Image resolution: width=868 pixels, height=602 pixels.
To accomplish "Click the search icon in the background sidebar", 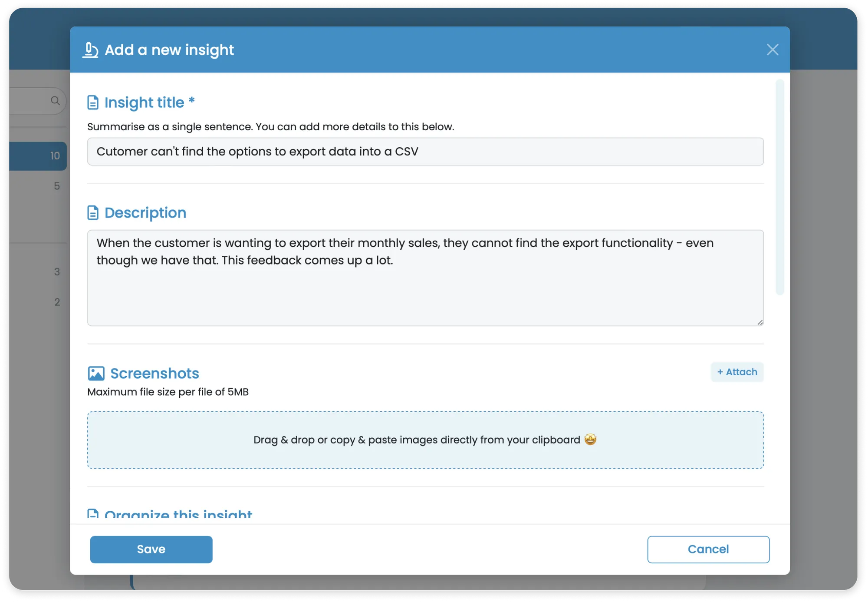I will (56, 100).
